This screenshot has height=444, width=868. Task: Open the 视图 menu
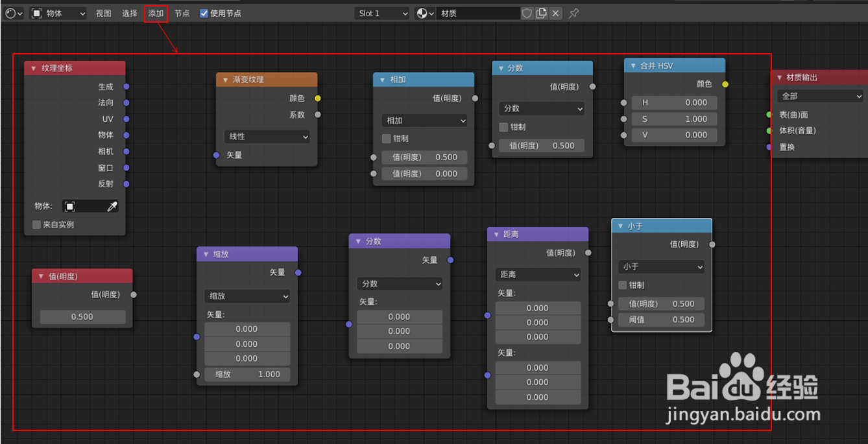pyautogui.click(x=104, y=13)
